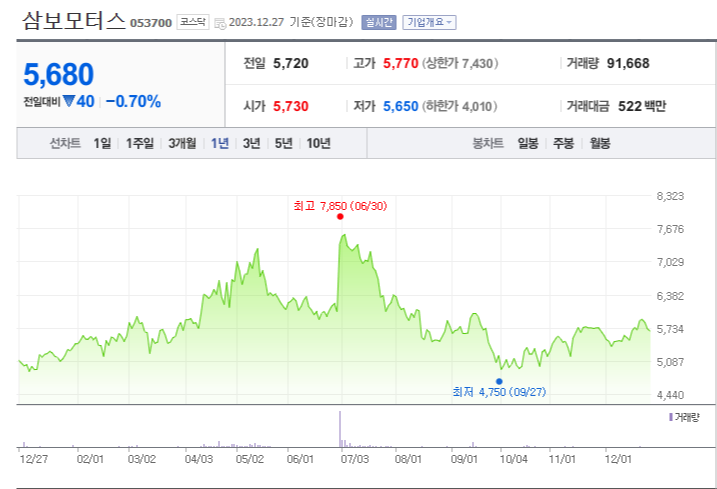Click the -0.70% change value
The width and height of the screenshot is (717, 489).
[134, 101]
